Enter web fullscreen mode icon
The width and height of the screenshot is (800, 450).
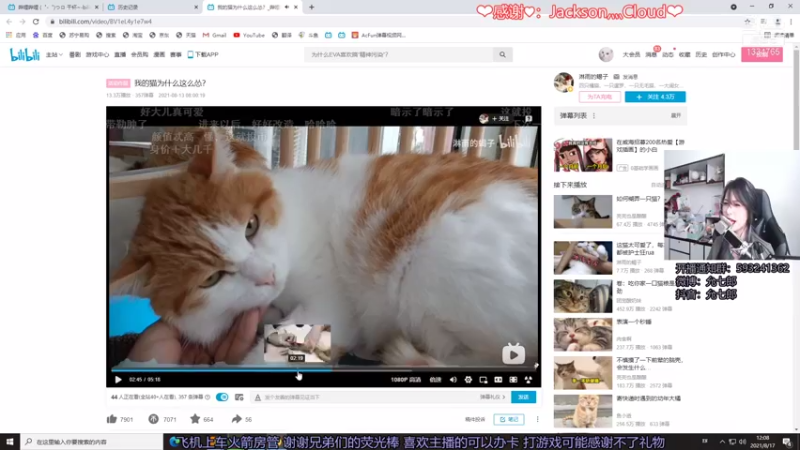[x=513, y=380]
